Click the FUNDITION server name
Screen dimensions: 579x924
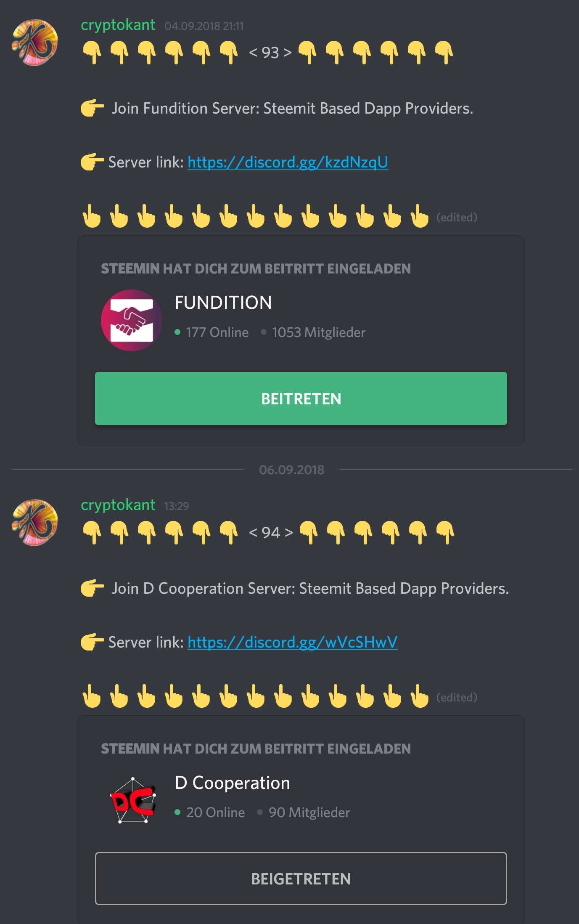tap(223, 303)
